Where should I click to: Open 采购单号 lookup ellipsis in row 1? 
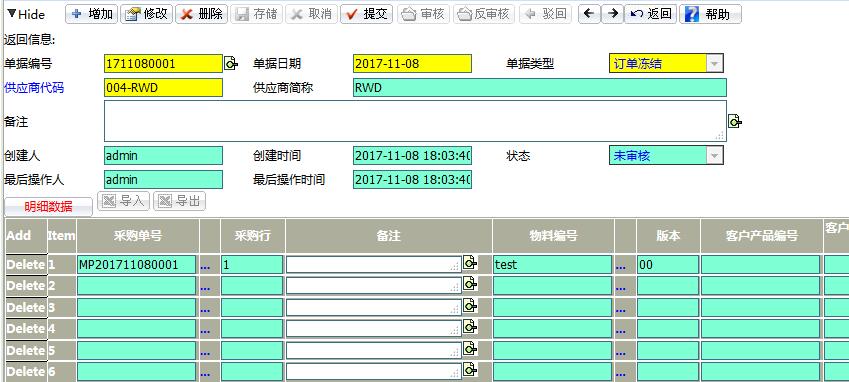tap(205, 266)
